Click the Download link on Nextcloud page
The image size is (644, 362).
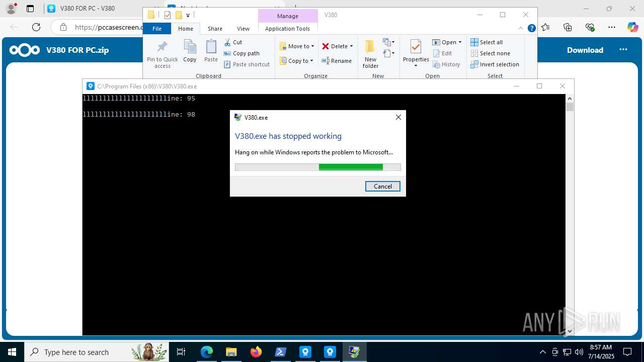[585, 50]
